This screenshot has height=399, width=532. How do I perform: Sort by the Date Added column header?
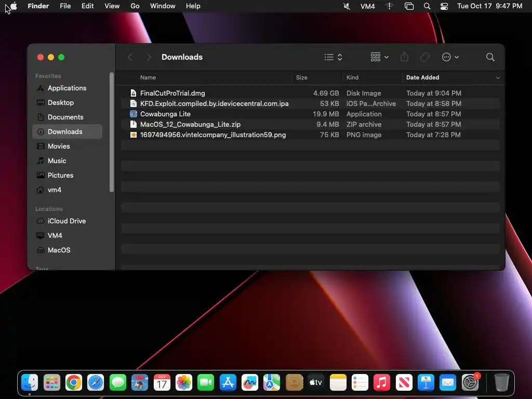click(422, 78)
